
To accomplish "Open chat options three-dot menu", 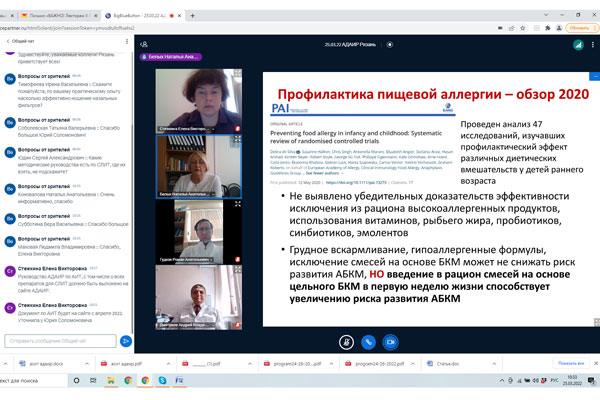I will [127, 41].
